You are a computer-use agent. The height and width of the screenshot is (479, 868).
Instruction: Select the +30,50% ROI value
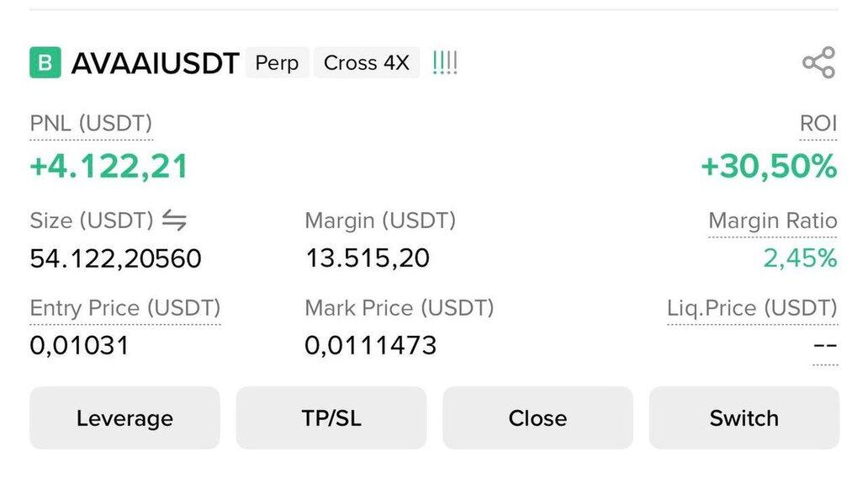pyautogui.click(x=769, y=167)
